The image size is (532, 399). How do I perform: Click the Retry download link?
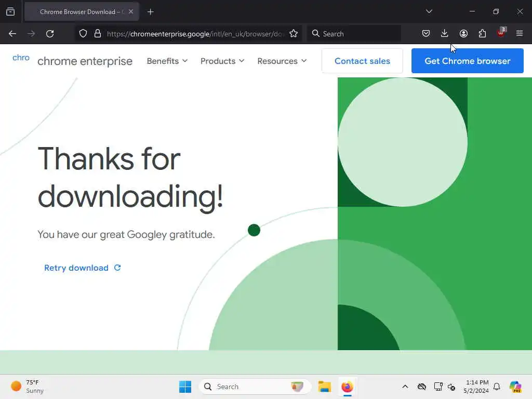point(83,268)
